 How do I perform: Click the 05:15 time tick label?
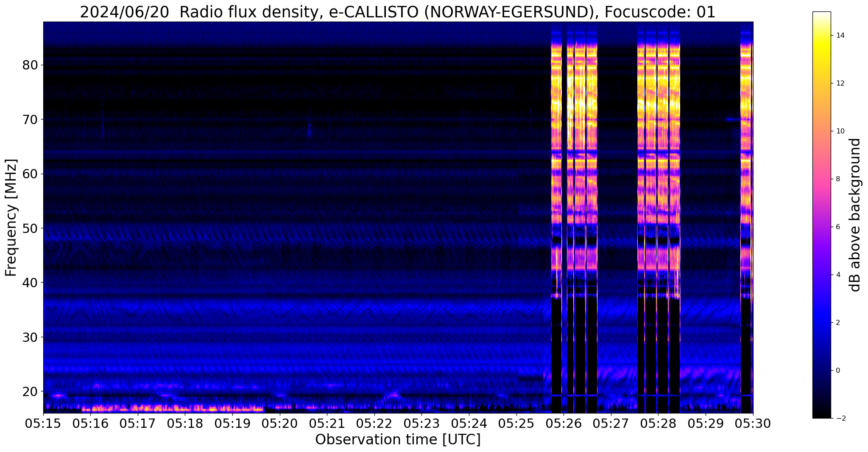point(43,423)
